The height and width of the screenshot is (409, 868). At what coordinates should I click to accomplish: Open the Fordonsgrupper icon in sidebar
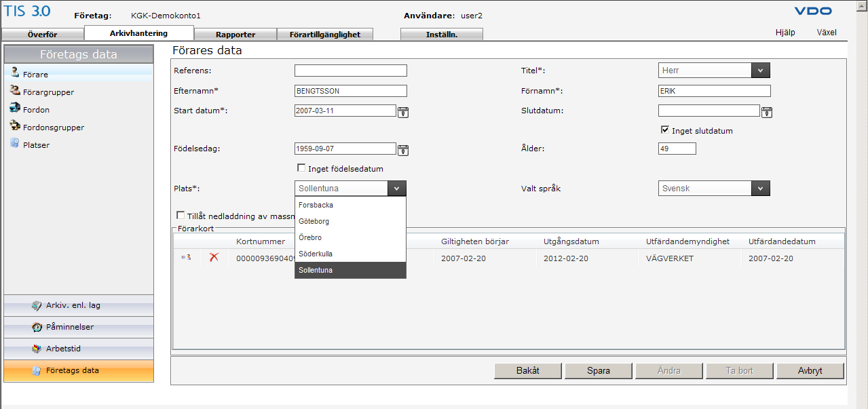coord(15,126)
